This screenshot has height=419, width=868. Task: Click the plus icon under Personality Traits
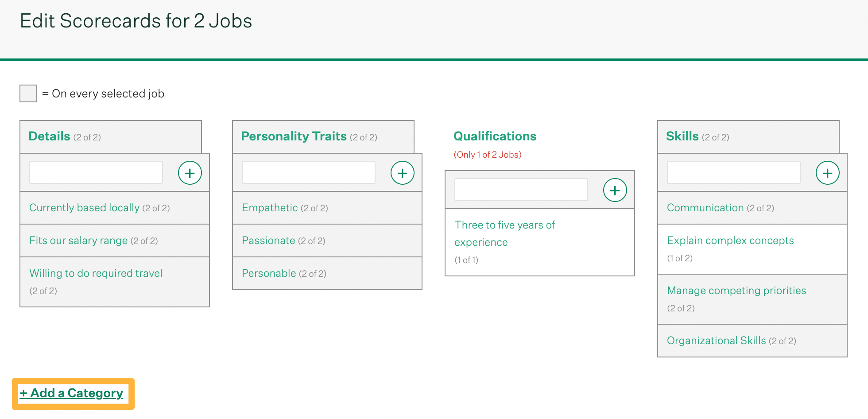tap(402, 173)
